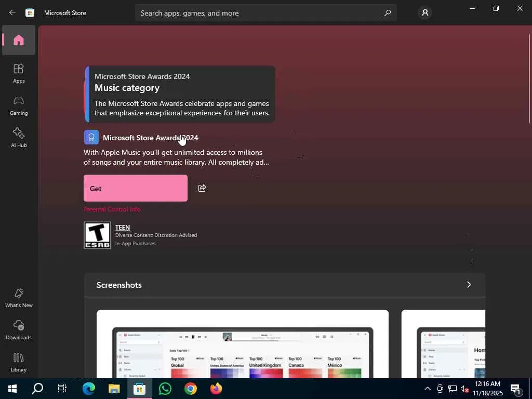The height and width of the screenshot is (399, 532).
Task: Open the first Apple Music screenshot thumbnail
Action: (x=242, y=344)
